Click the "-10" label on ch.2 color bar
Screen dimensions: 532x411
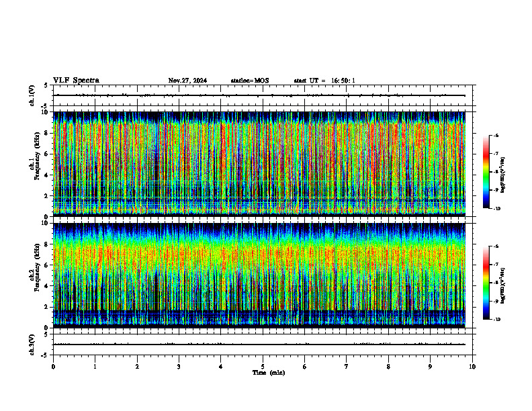(x=496, y=320)
